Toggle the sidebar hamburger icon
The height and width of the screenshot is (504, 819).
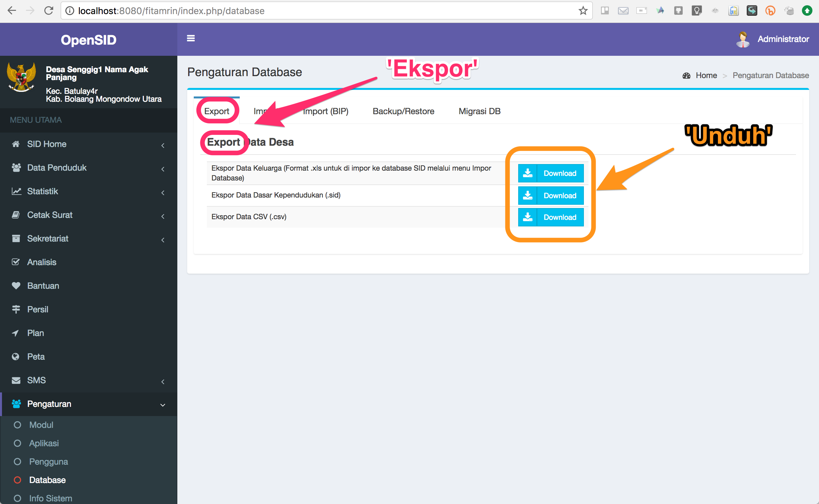191,38
